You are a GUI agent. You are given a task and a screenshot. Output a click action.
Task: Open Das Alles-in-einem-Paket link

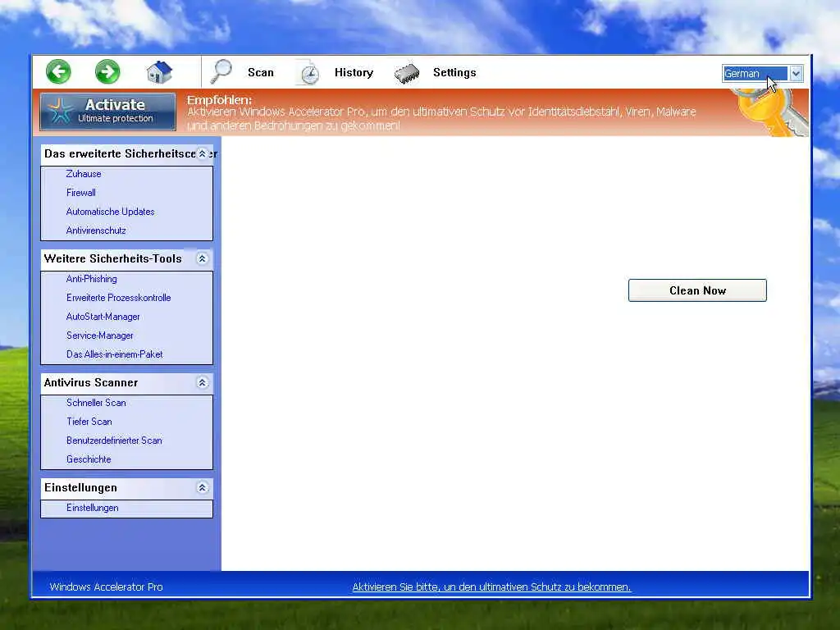(x=115, y=354)
